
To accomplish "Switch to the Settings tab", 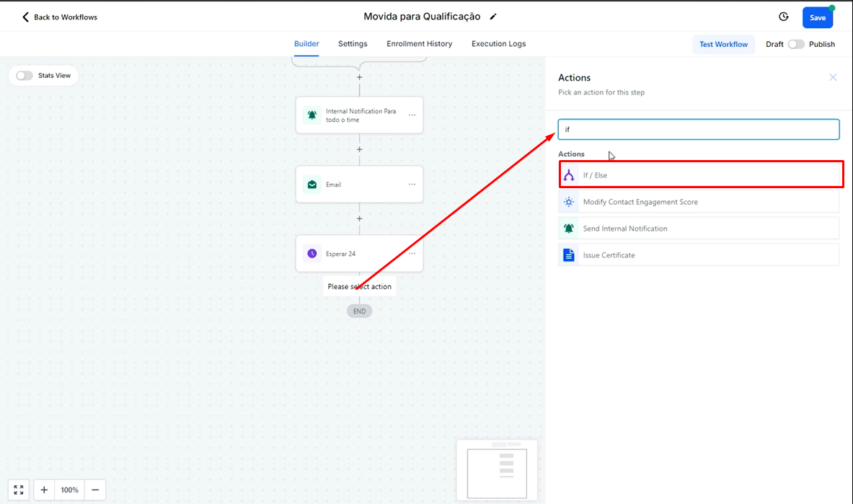I will click(x=353, y=44).
